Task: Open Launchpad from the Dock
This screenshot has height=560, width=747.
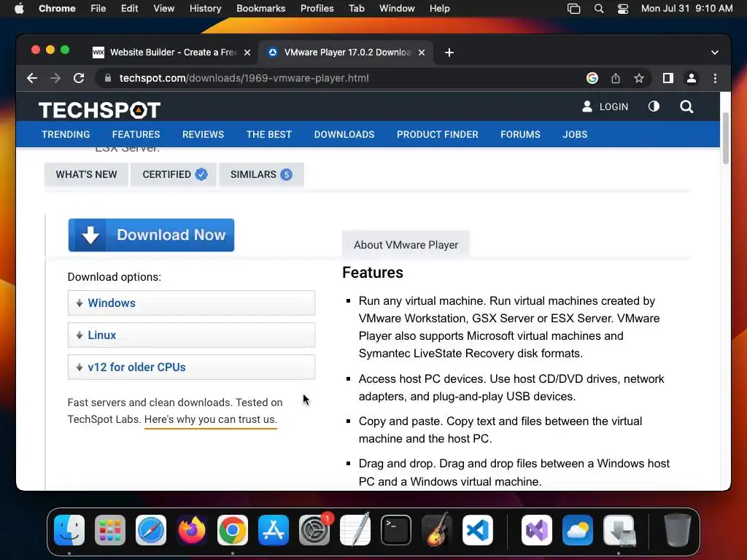Action: pos(110,530)
